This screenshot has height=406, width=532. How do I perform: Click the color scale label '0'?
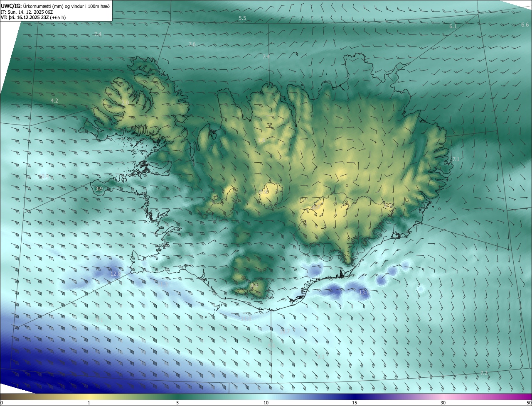pyautogui.click(x=2, y=403)
